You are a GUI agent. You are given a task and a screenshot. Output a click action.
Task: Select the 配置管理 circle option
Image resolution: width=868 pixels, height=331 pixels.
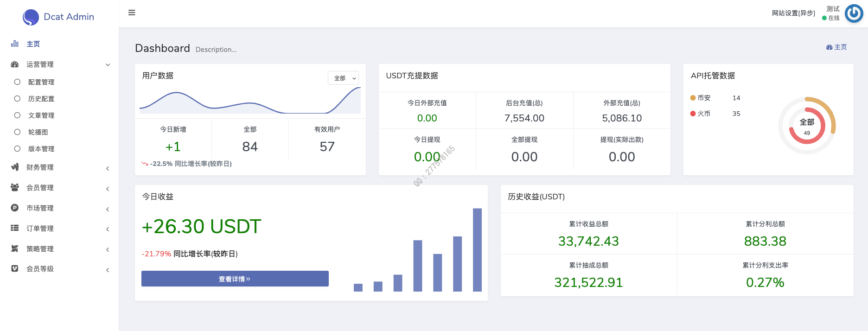(x=17, y=82)
